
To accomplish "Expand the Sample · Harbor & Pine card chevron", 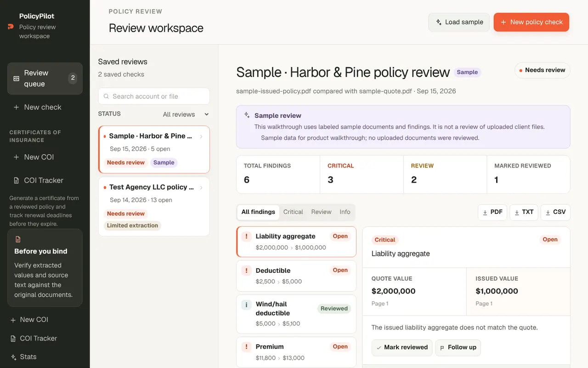I will tap(201, 136).
